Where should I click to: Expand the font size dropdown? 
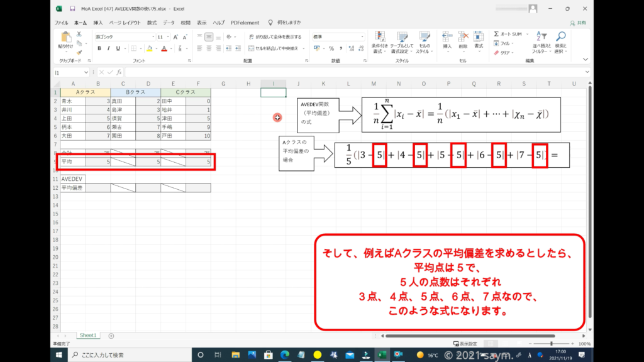tap(168, 37)
